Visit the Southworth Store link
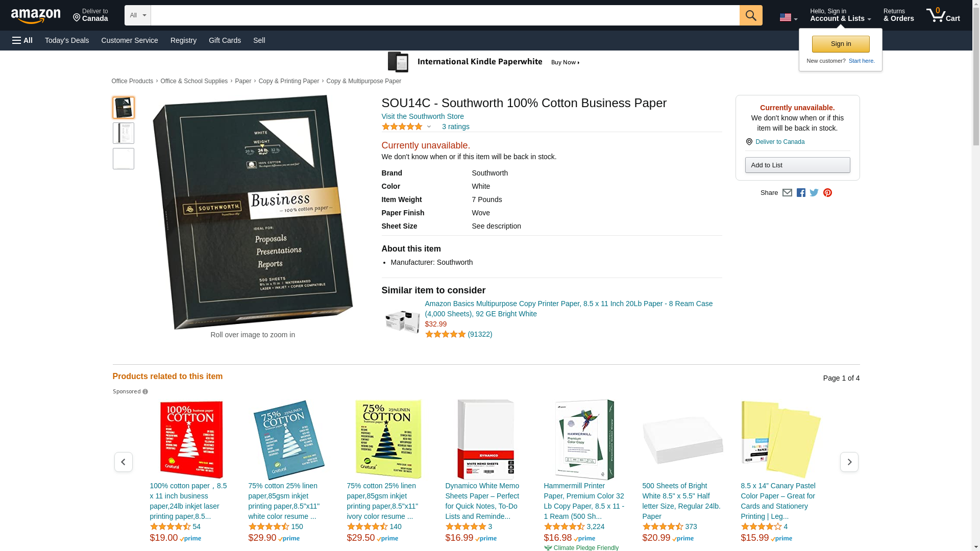The height and width of the screenshot is (551, 980). tap(423, 116)
